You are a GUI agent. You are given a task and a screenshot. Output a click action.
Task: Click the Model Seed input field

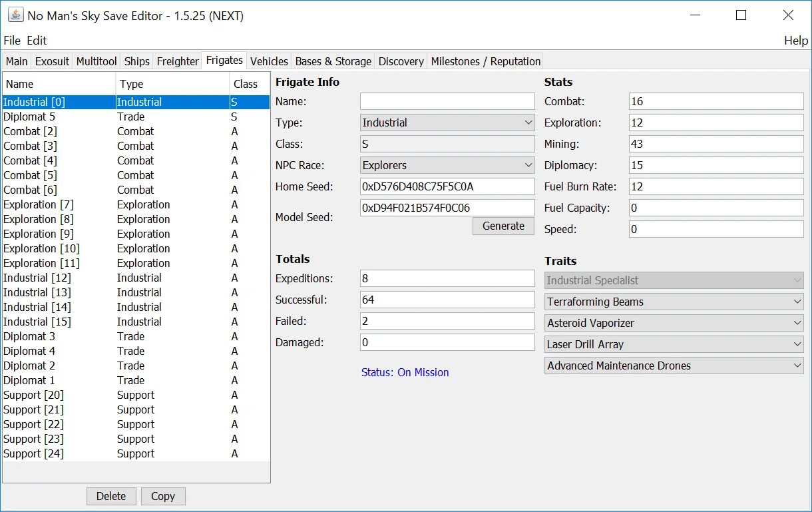pyautogui.click(x=447, y=208)
